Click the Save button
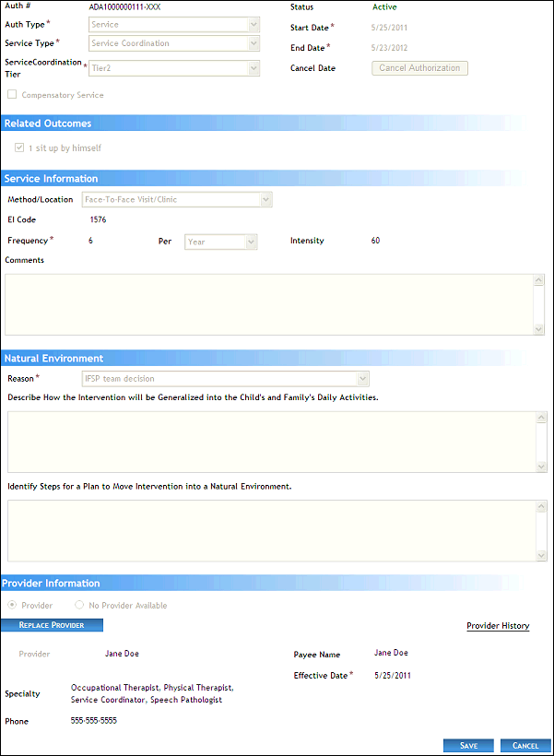 (468, 745)
